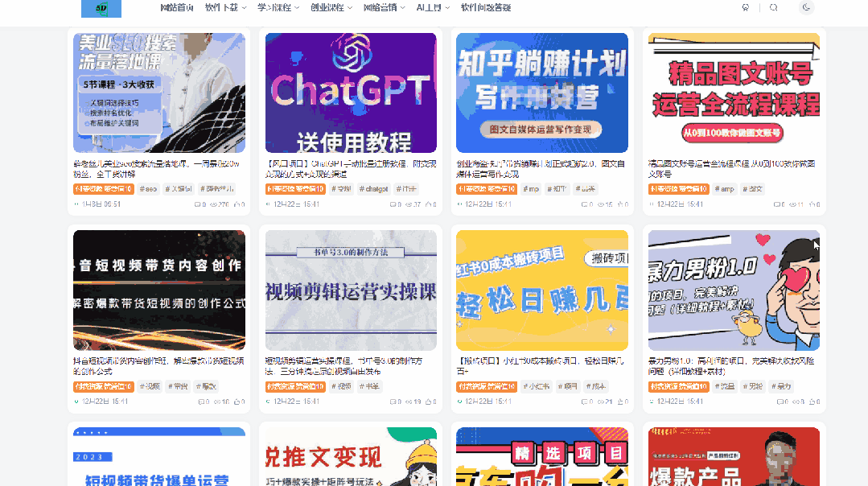Click the #seo tag
868x486 pixels.
point(148,189)
